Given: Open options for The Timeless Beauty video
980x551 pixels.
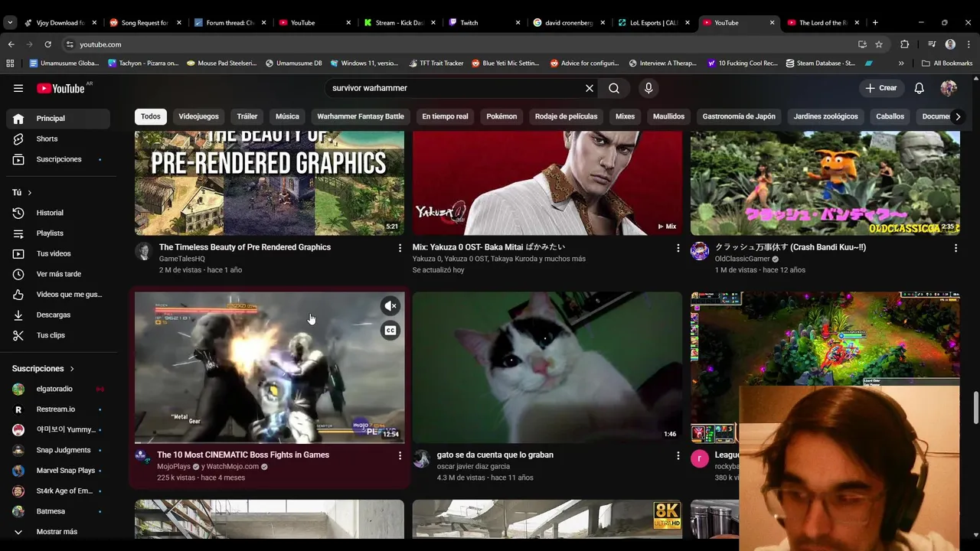Looking at the screenshot, I should point(400,248).
